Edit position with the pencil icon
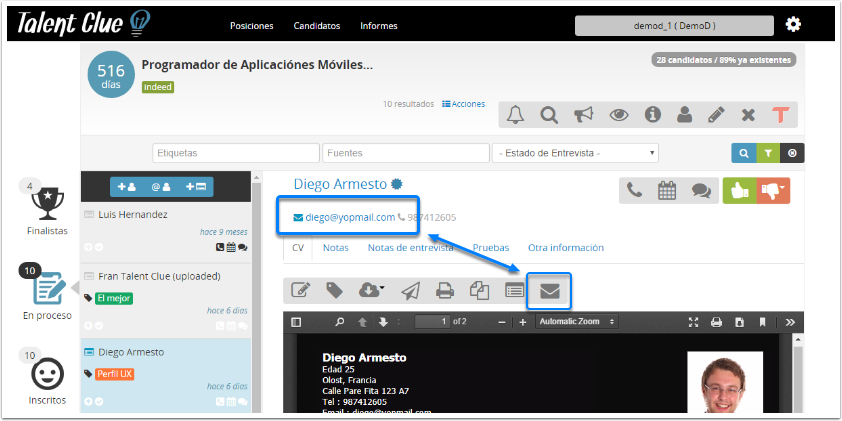The height and width of the screenshot is (421, 842). coord(716,115)
